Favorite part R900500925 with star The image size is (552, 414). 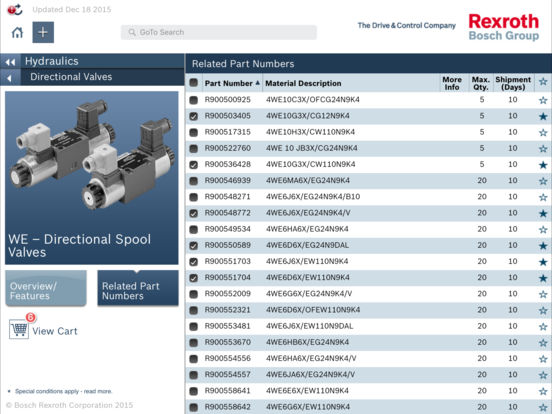(543, 100)
